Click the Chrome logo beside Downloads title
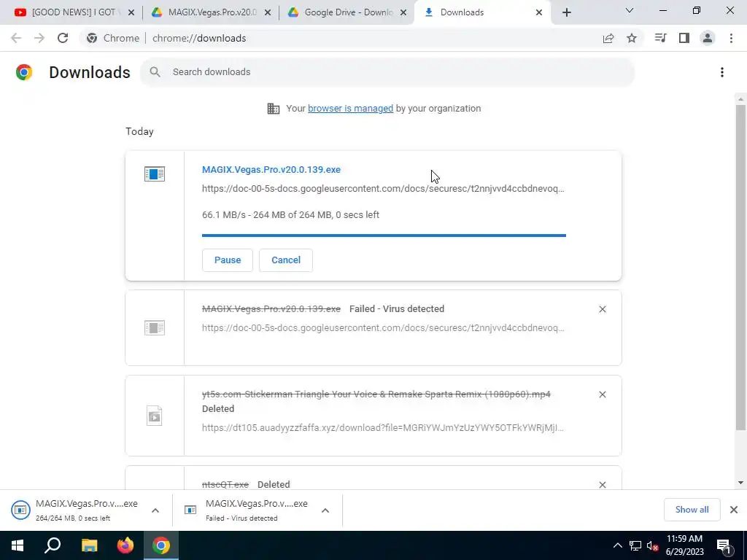The image size is (747, 560). point(24,72)
